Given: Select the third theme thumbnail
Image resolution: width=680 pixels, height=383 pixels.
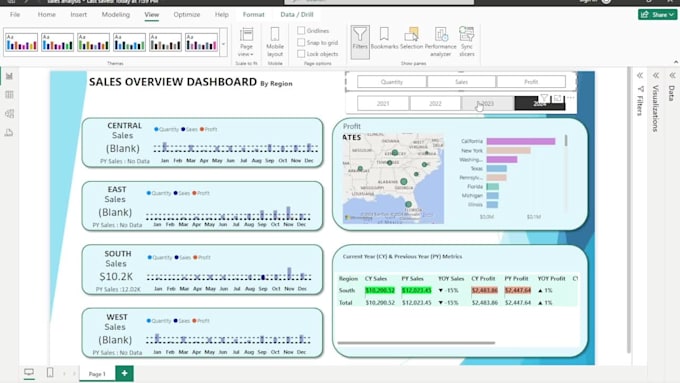Looking at the screenshot, I should tap(93, 43).
